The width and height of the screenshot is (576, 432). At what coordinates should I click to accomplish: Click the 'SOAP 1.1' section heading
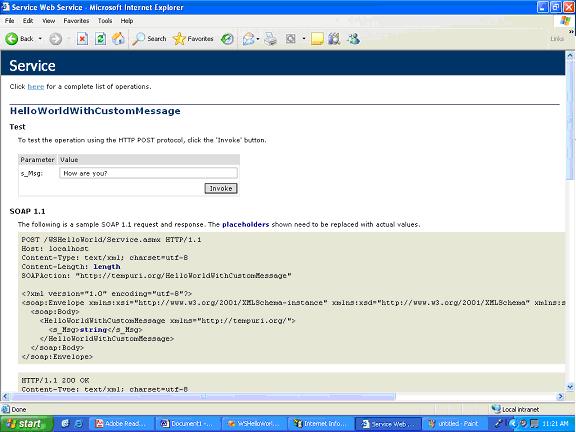tap(28, 211)
